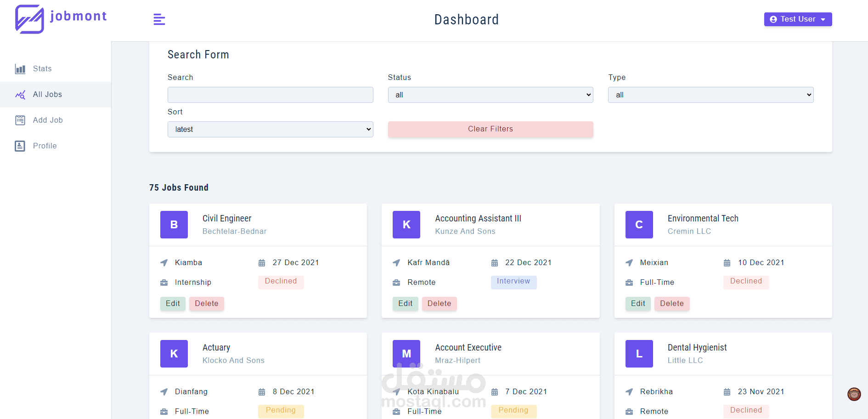
Task: Open the Status dropdown
Action: pos(490,95)
